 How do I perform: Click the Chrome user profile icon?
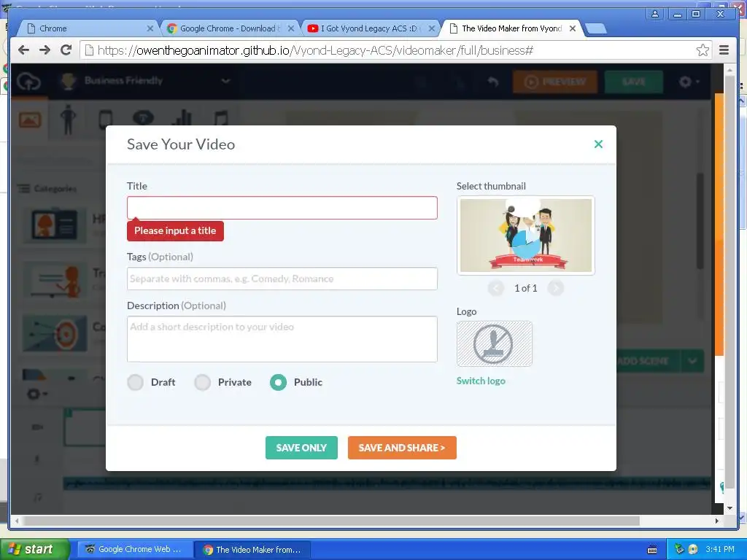click(655, 14)
